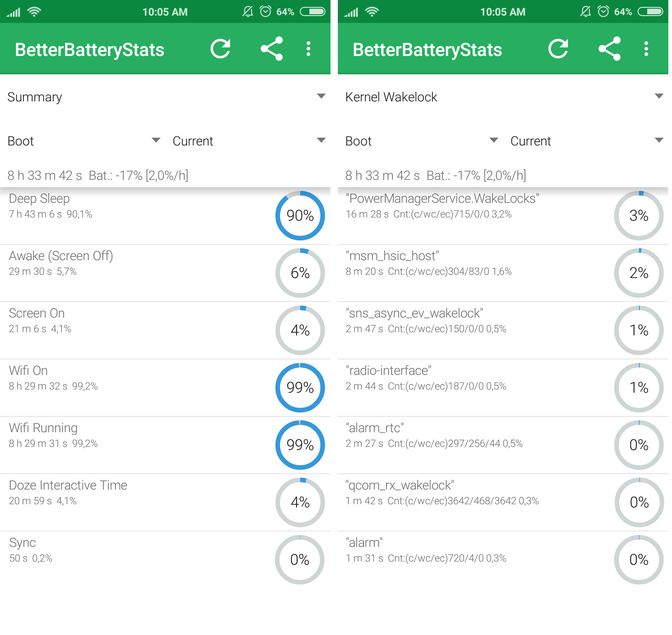The width and height of the screenshot is (672, 635).
Task: Tap the 99% Wifi Running gauge
Action: [300, 445]
